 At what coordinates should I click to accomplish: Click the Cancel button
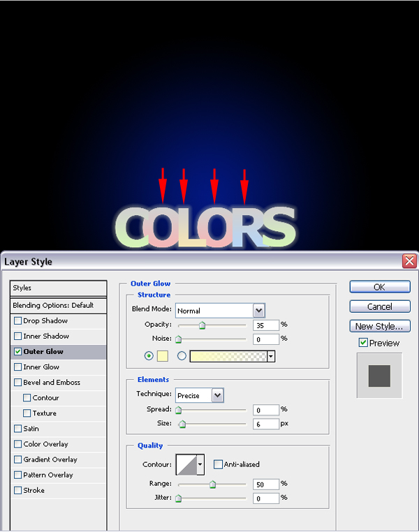[380, 306]
